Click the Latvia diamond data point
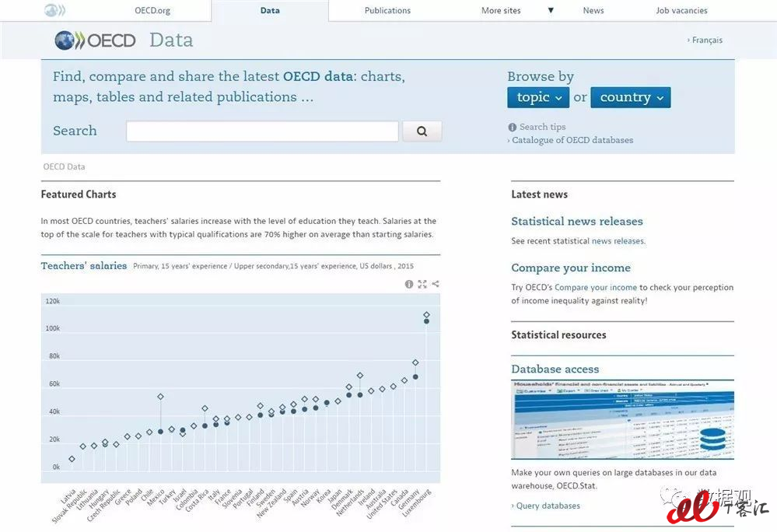 tap(72, 459)
